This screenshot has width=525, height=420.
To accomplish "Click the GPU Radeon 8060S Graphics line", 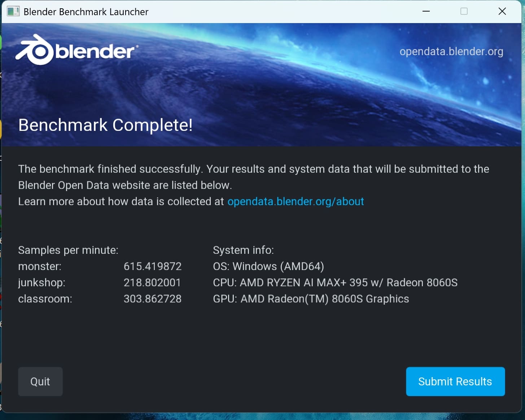I will pos(311,299).
